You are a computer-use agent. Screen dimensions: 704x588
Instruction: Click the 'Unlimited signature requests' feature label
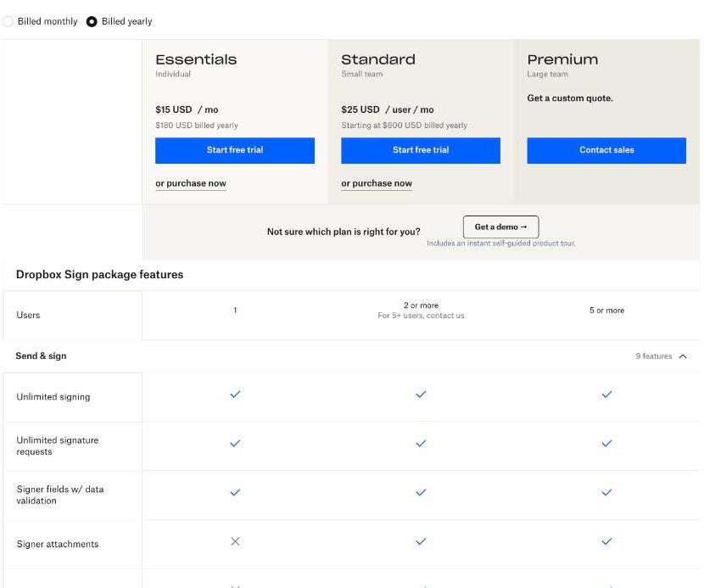tap(58, 446)
